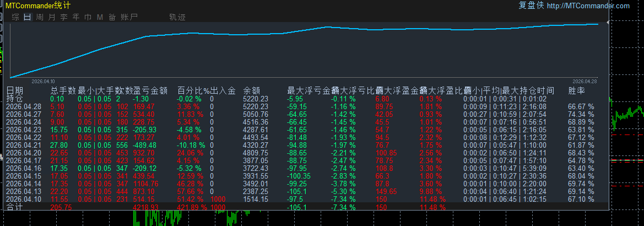Click the 余额 column header
Viewport: 644px width, 226px height.
coord(252,90)
